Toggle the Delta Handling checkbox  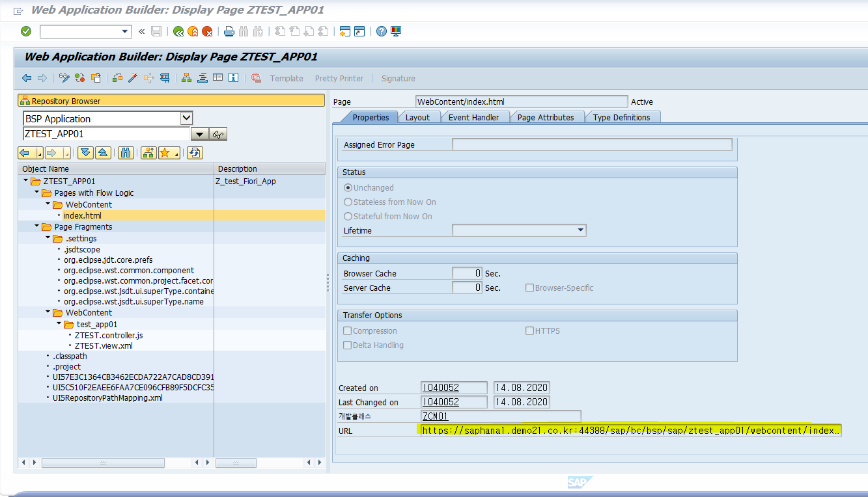point(348,345)
